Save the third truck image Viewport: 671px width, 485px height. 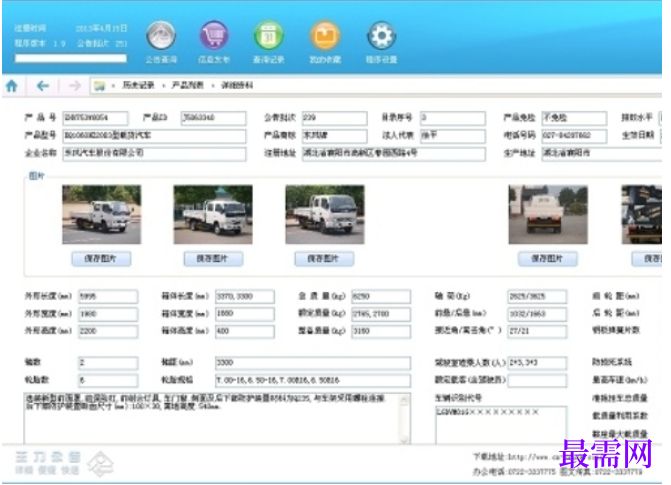(x=324, y=259)
